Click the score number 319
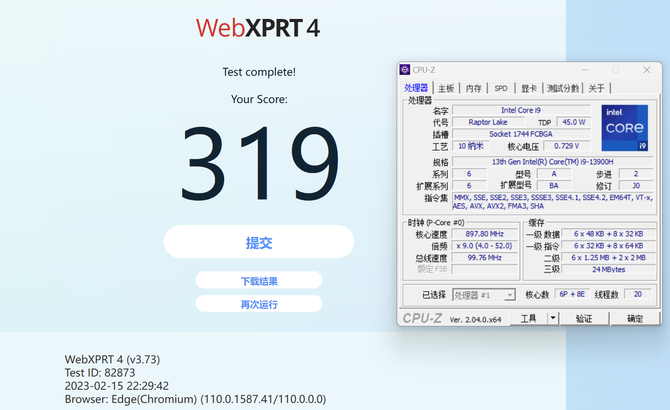The height and width of the screenshot is (410, 670). point(259,163)
